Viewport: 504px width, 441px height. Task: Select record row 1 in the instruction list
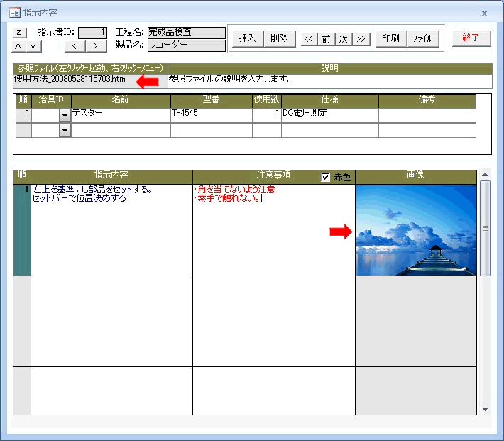22,230
